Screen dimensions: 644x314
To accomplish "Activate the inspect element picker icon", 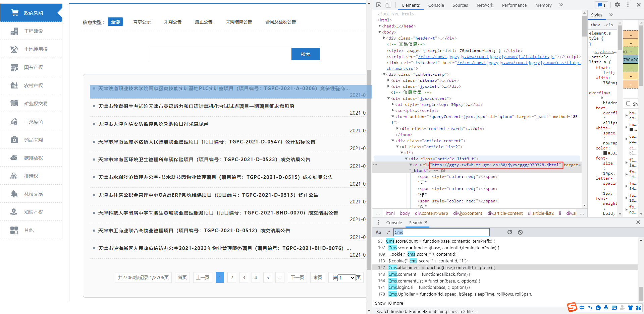I will point(379,5).
